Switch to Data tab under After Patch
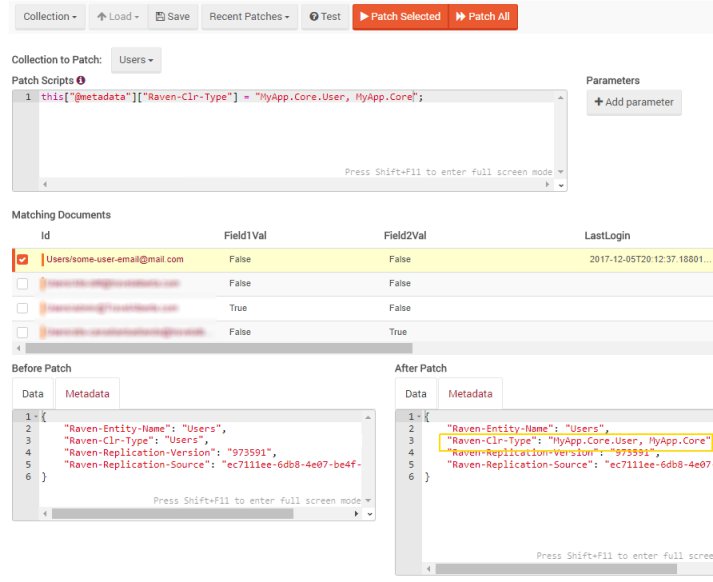The width and height of the screenshot is (713, 582). 416,394
